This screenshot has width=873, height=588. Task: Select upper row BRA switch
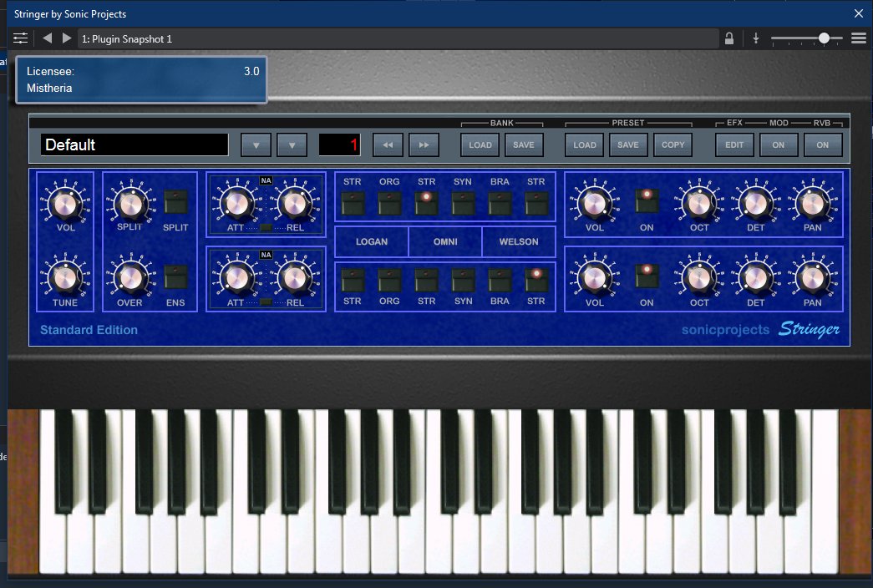500,203
